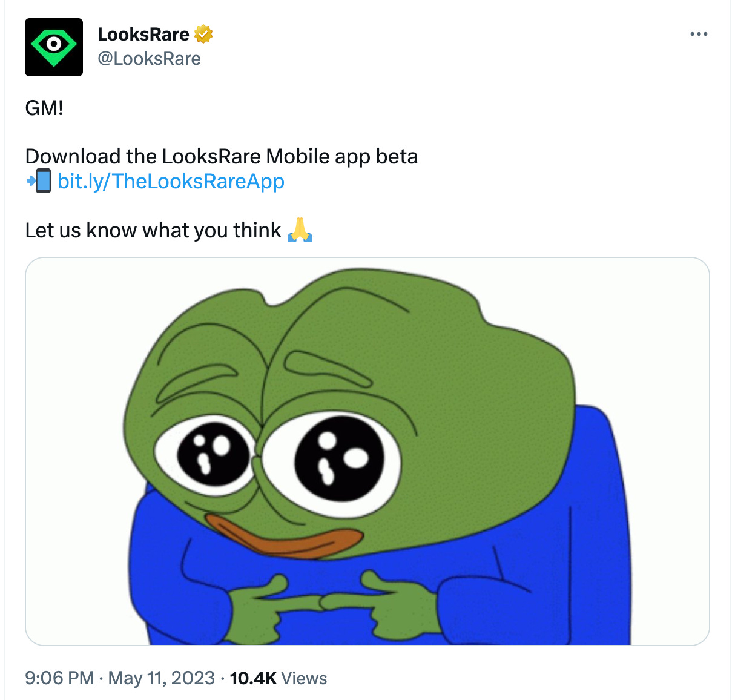Click the GM! tweet text
The image size is (735, 700).
coord(44,108)
